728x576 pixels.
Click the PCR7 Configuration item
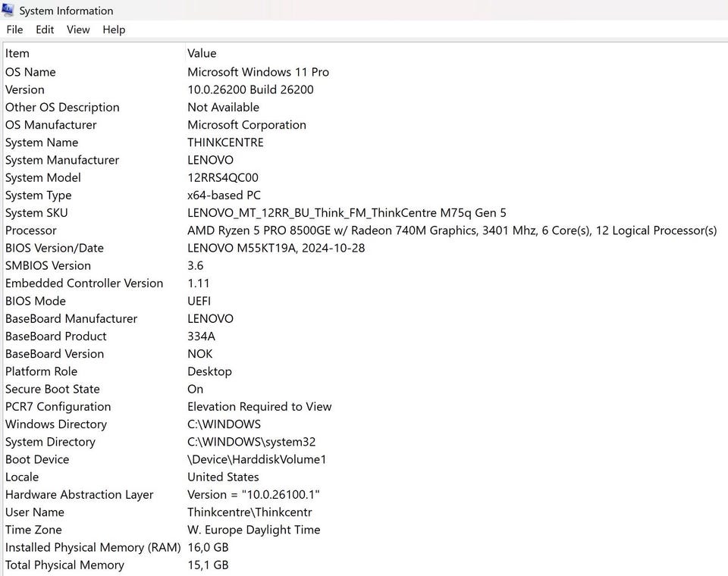tap(58, 406)
